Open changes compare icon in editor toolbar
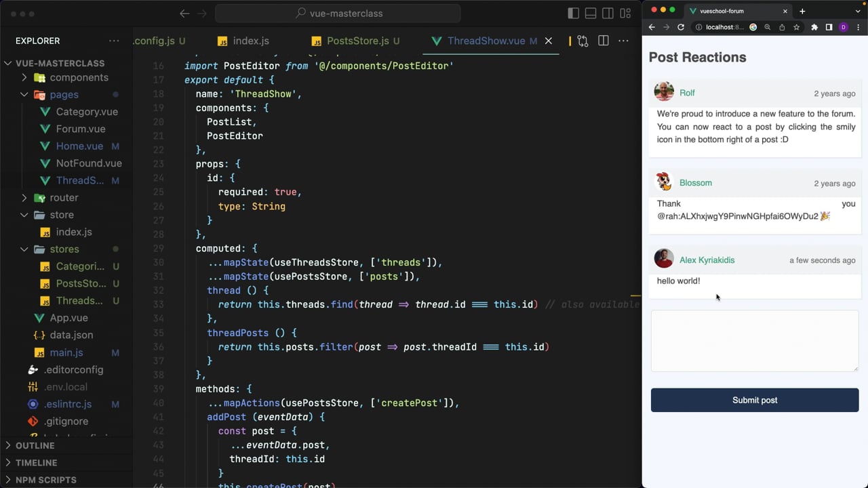Viewport: 868px width, 488px height. [583, 41]
